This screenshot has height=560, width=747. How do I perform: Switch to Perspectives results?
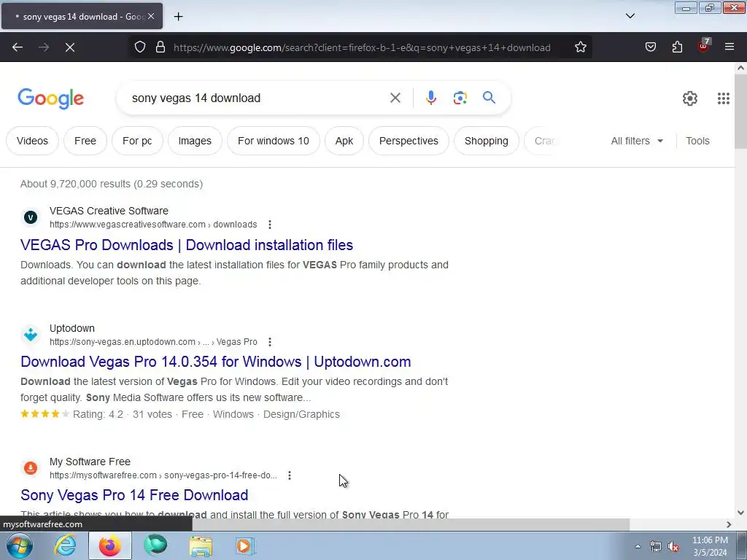409,141
